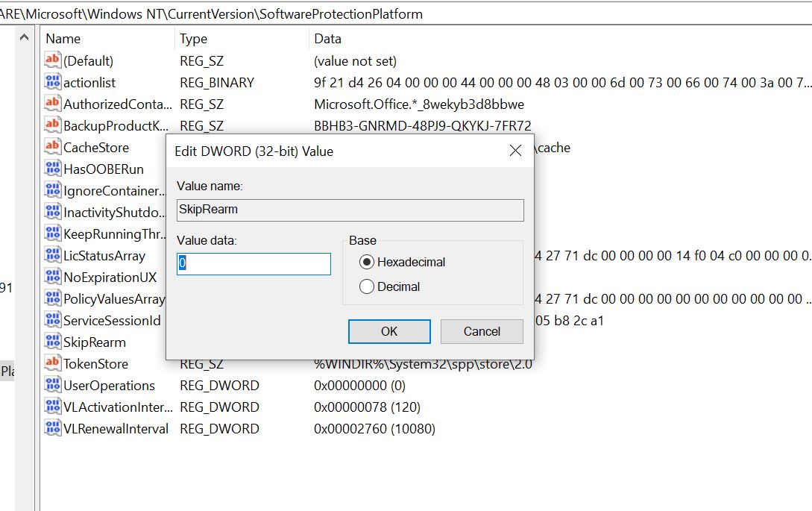Cancel the DWORD value edit
This screenshot has height=511, width=812.
pyautogui.click(x=481, y=331)
